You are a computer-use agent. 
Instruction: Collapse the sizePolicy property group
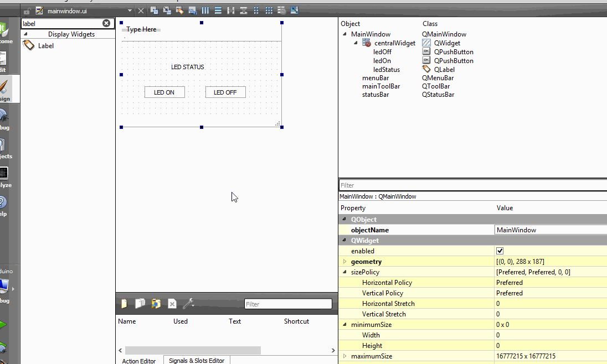[x=344, y=272]
